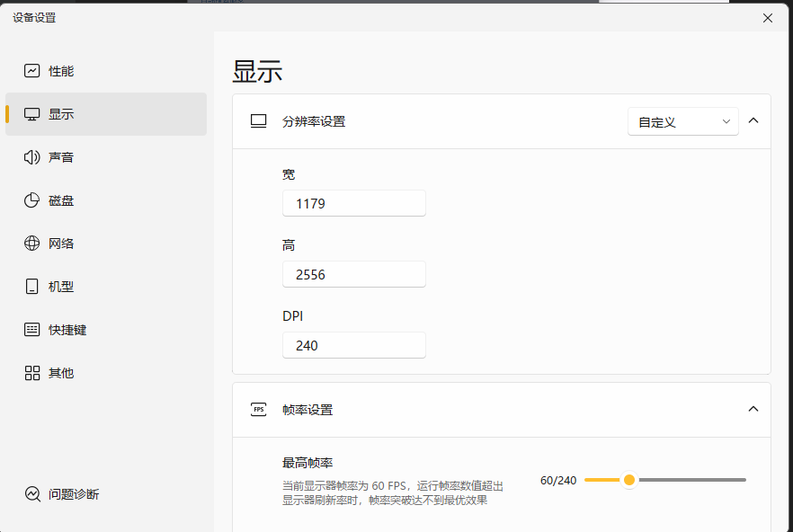Screen dimensions: 793x532
Task: Click the 快捷键 keyboard icon
Action: [x=32, y=330]
